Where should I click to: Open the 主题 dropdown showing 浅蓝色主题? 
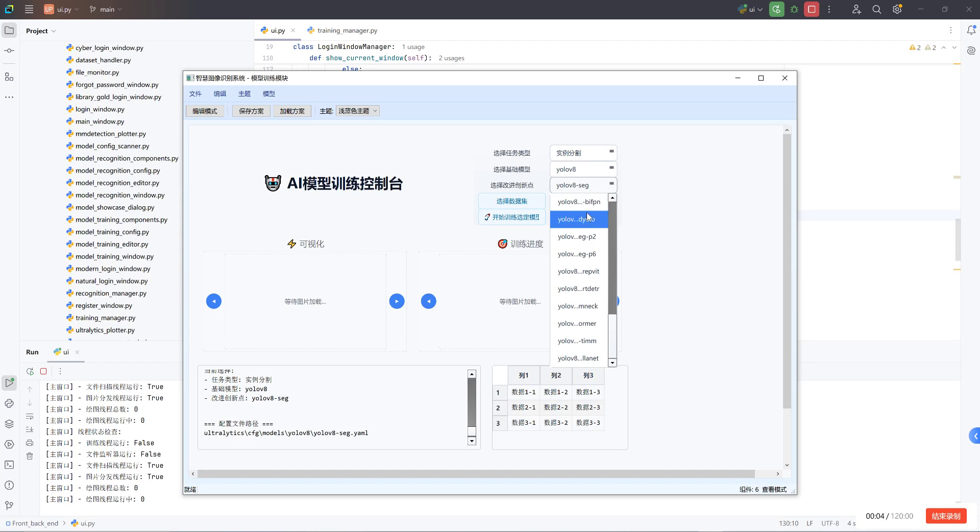pos(357,111)
